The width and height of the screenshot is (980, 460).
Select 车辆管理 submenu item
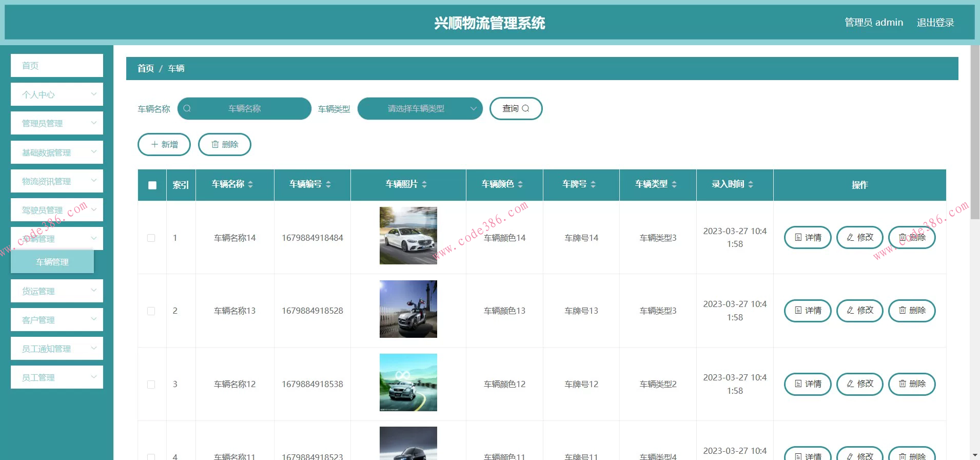point(52,262)
